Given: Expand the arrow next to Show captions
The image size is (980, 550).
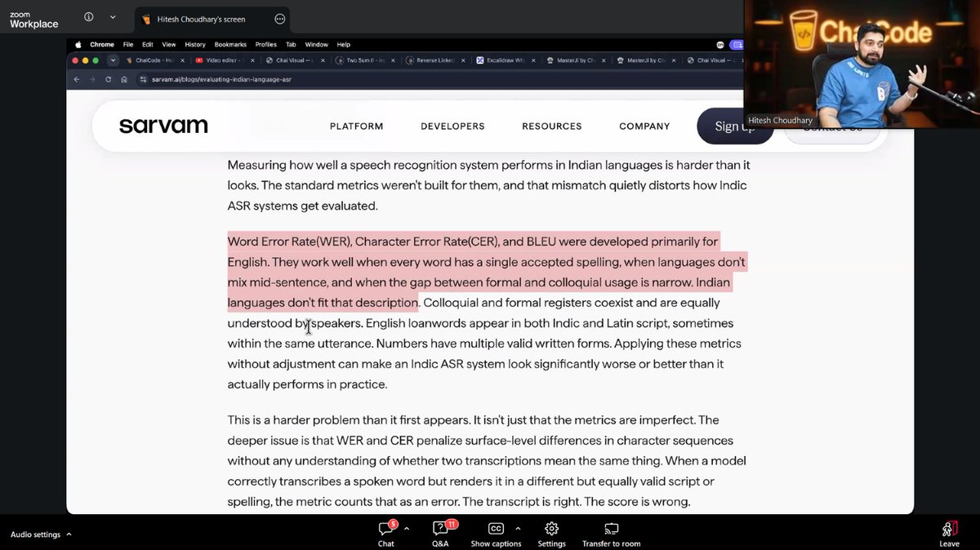Looking at the screenshot, I should pos(518,529).
